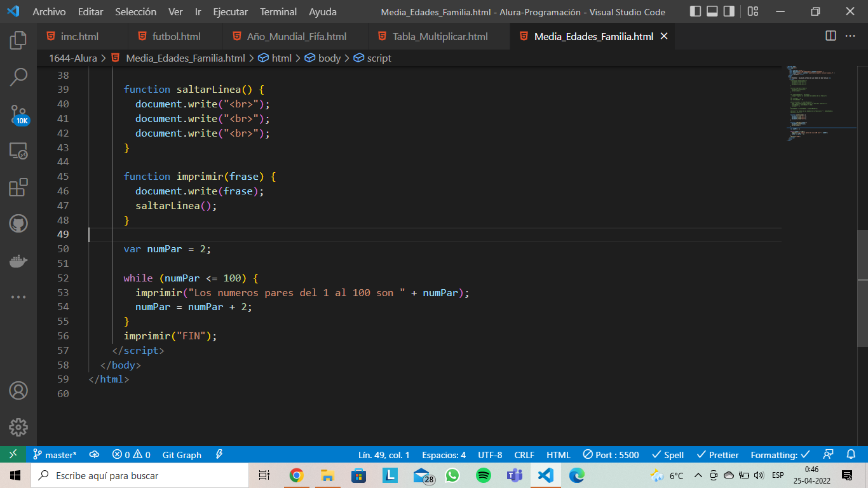The height and width of the screenshot is (488, 868).
Task: Select language mode HTML in status bar
Action: pos(559,454)
